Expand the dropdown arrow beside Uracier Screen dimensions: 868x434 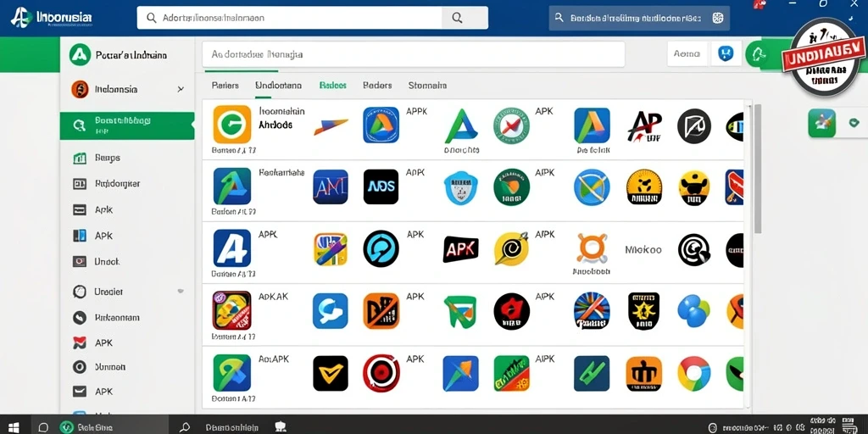tap(180, 291)
